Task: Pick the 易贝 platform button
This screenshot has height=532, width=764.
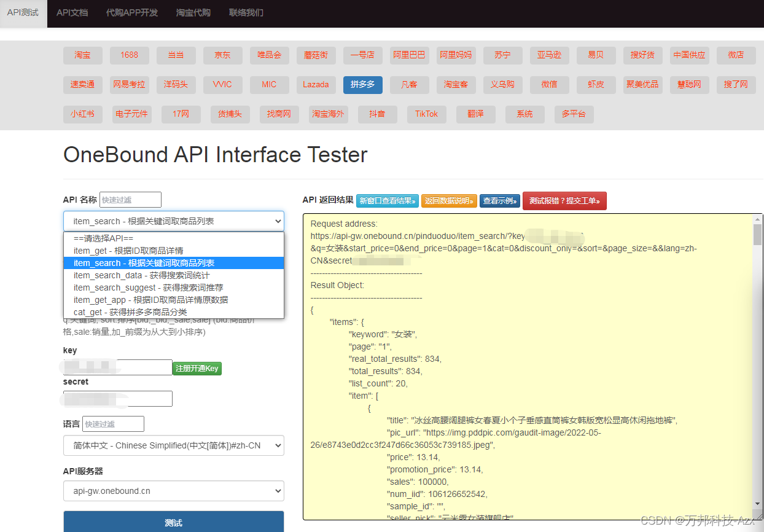Action: point(596,55)
